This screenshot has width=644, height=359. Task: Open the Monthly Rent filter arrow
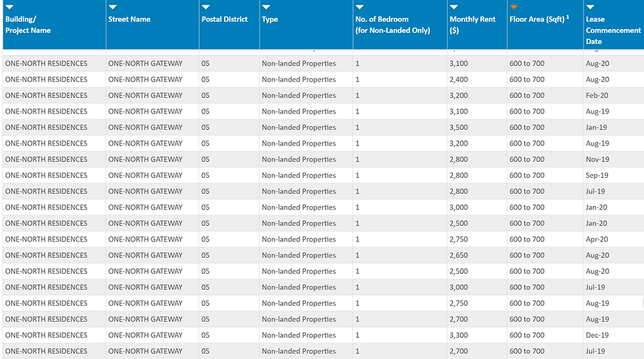pos(454,7)
